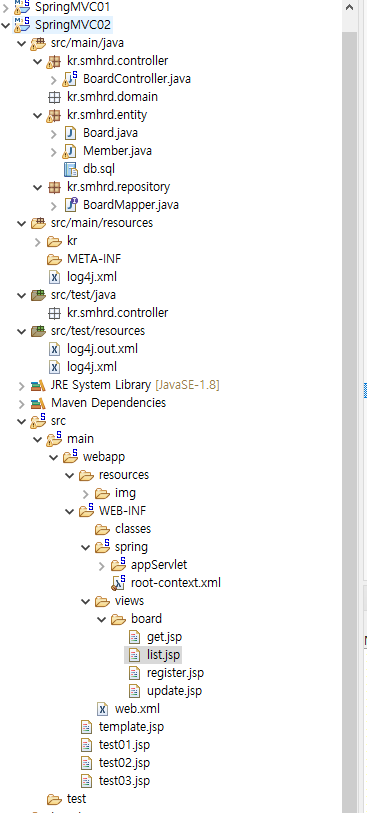
Task: Collapse the src/main/java source folder
Action: click(x=22, y=43)
